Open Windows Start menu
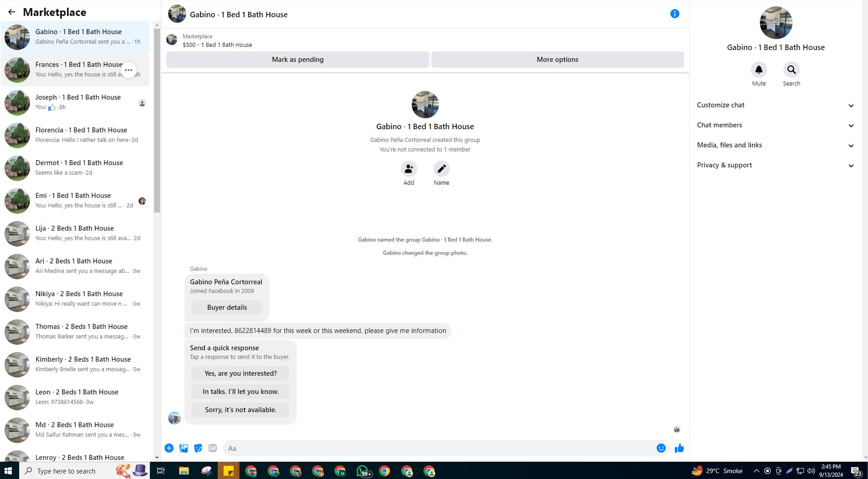Screen dimensions: 868x479 [9, 471]
